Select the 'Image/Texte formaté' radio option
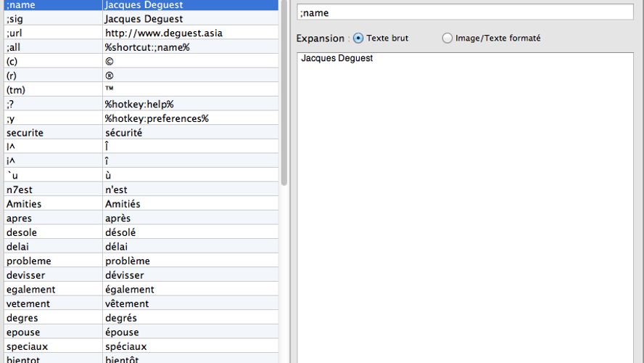This screenshot has width=644, height=363. [x=447, y=38]
